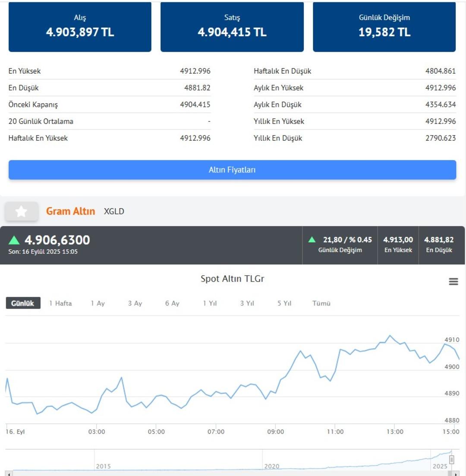This screenshot has width=466, height=476.
Task: Click the Spot Altın TLGr chart title
Action: click(x=232, y=279)
